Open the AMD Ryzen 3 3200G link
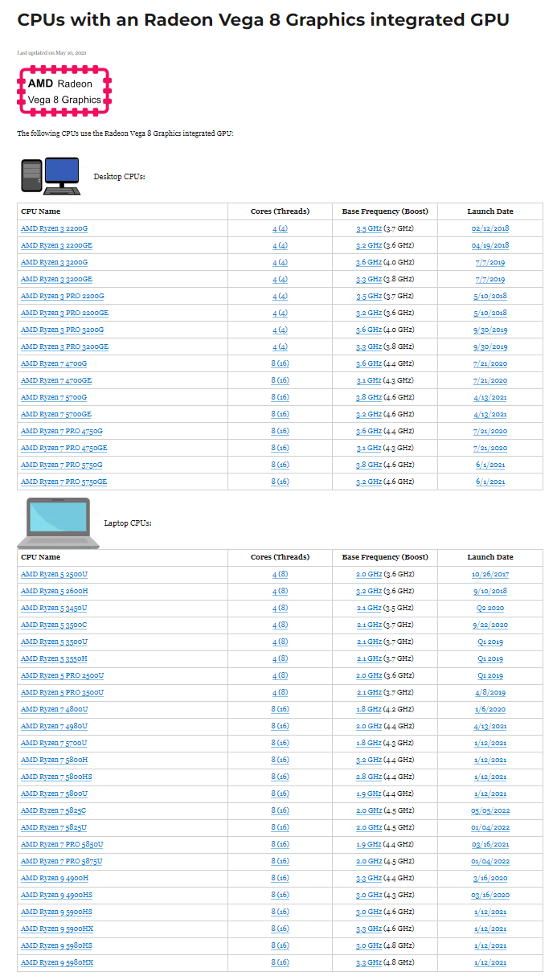Image resolution: width=553 pixels, height=980 pixels. [x=54, y=263]
